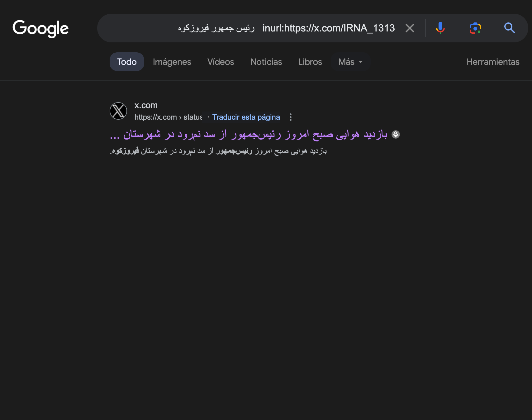Switch to the Imágenes tab
This screenshot has height=420, width=532.
tap(172, 62)
